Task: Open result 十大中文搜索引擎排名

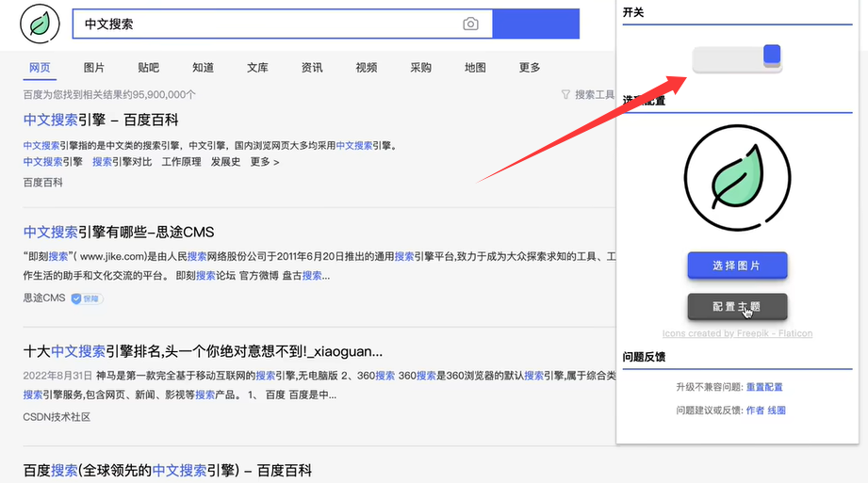Action: (x=203, y=351)
